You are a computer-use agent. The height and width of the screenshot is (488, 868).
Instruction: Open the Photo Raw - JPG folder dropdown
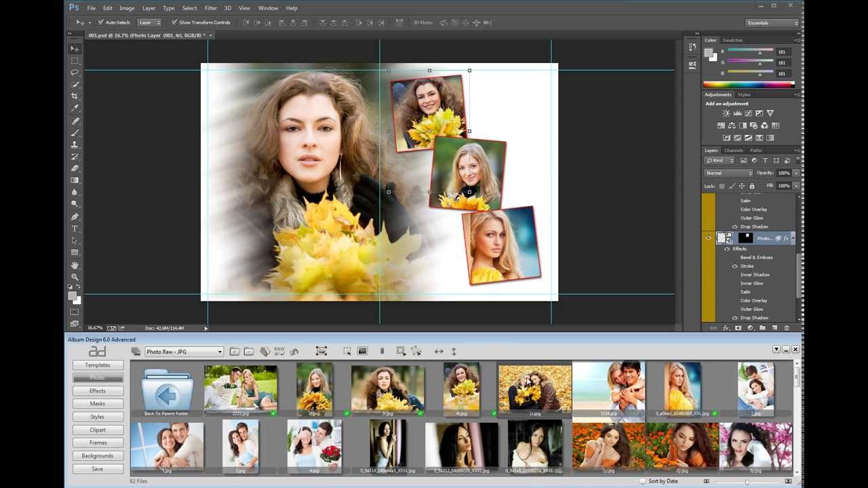(184, 352)
